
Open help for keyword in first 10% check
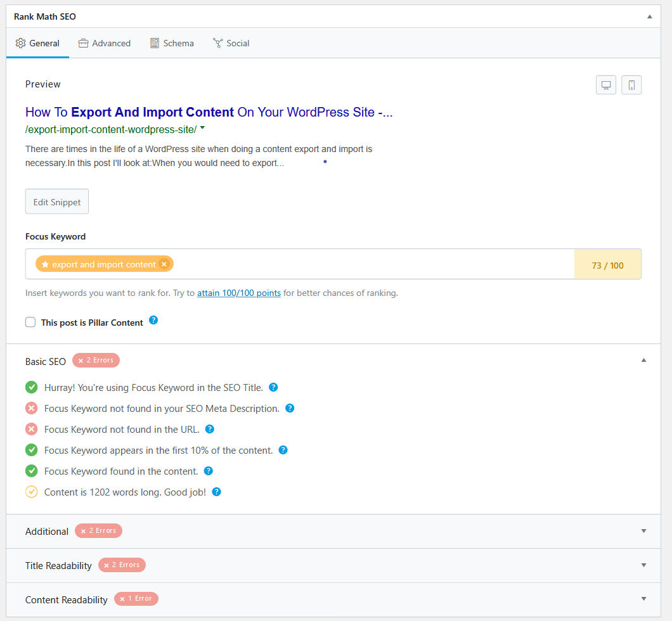(x=283, y=450)
